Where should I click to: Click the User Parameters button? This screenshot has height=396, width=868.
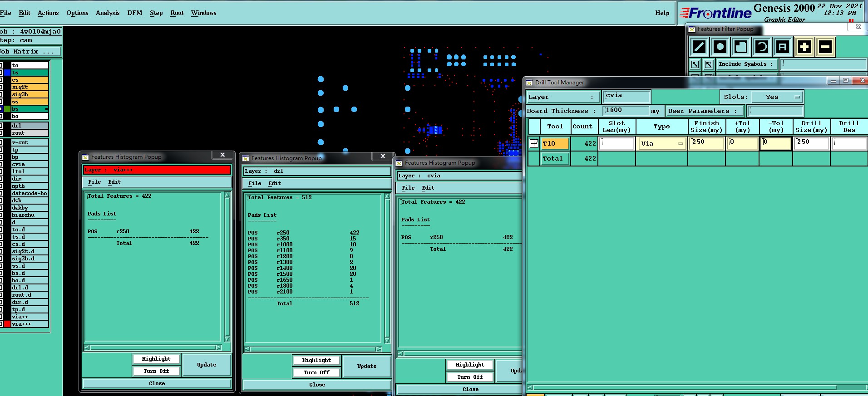click(x=705, y=111)
